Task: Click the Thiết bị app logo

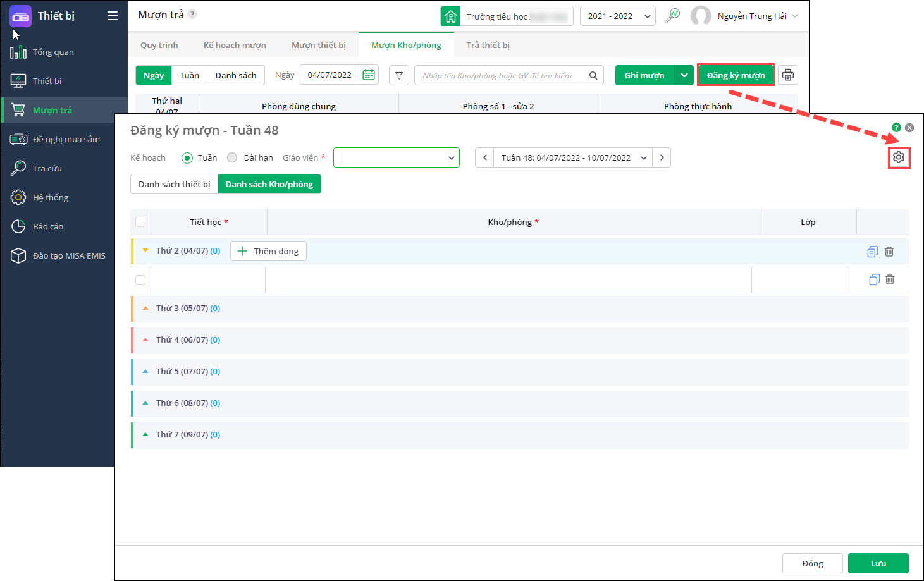Action: point(20,16)
